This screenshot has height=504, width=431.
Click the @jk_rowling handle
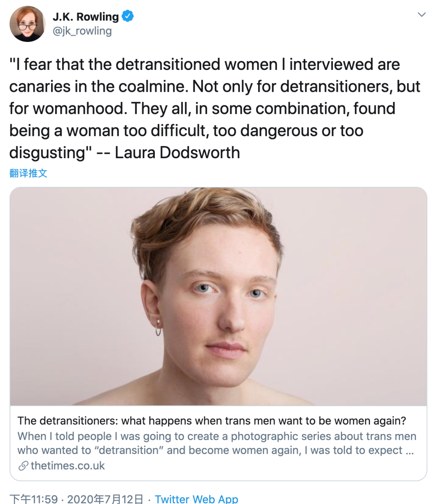[82, 31]
